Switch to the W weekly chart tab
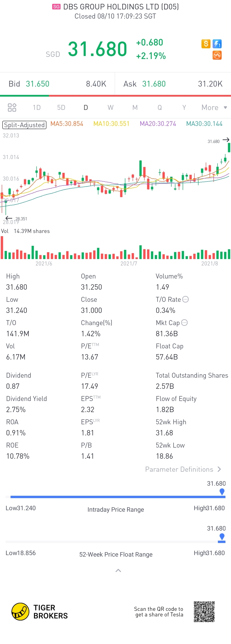This screenshot has height=644, width=231. tap(110, 108)
